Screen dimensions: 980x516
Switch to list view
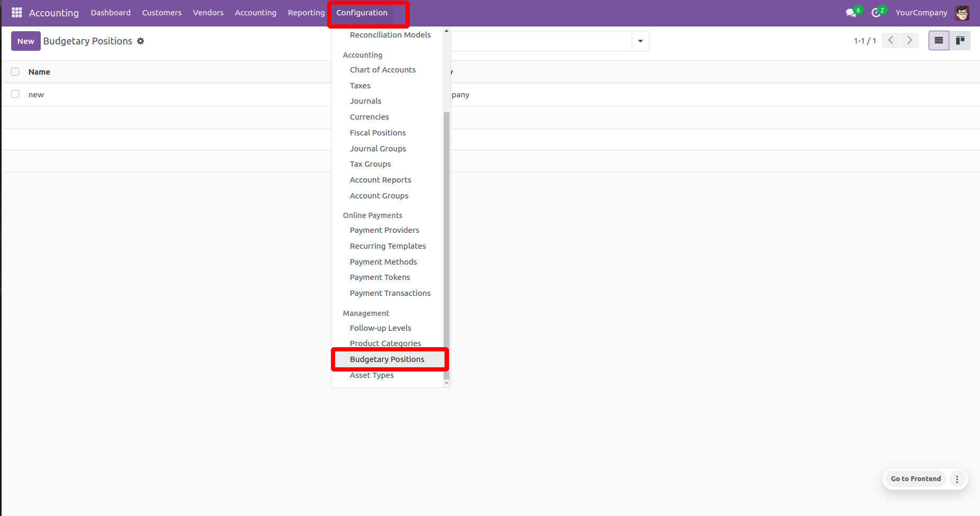click(x=939, y=41)
